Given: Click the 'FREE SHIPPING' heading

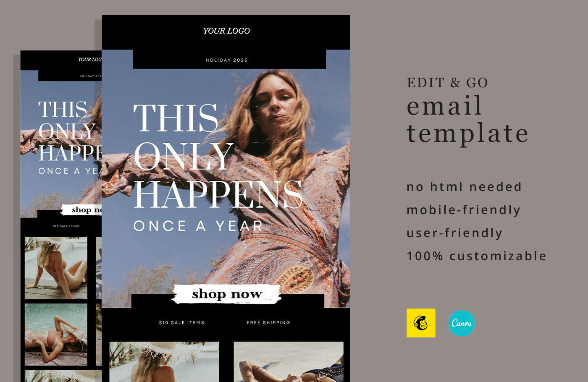Looking at the screenshot, I should [268, 322].
